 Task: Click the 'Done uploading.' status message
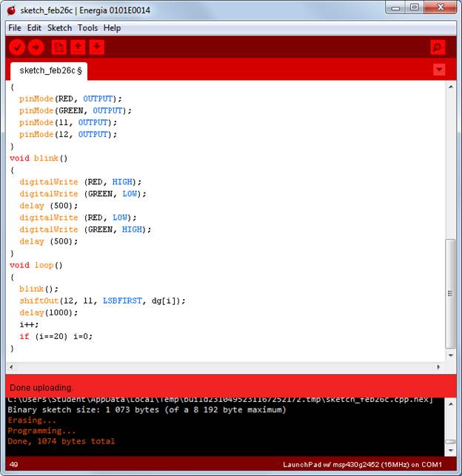pyautogui.click(x=41, y=388)
